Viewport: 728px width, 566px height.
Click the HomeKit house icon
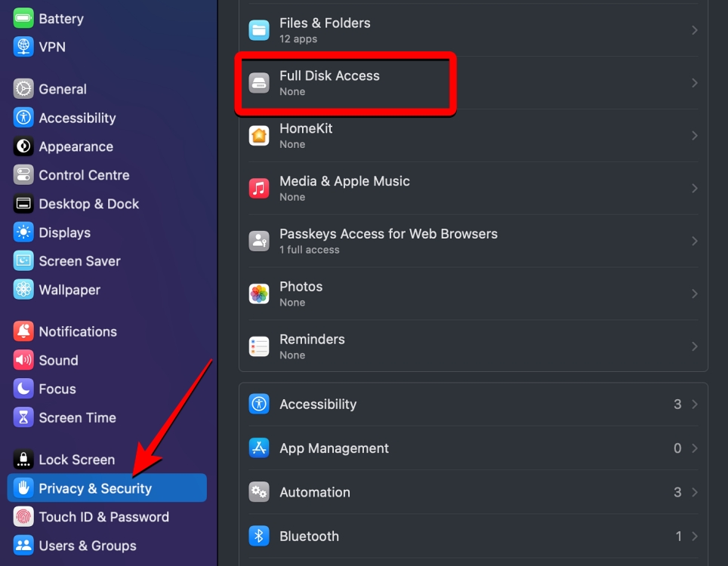click(x=259, y=136)
